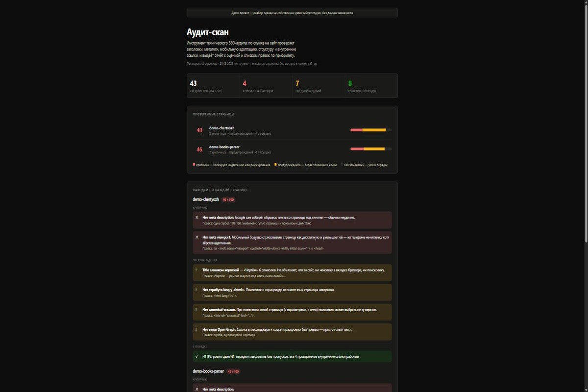Click the X icon beside "Google сам соберёт обрывок" finding

tap(197, 217)
